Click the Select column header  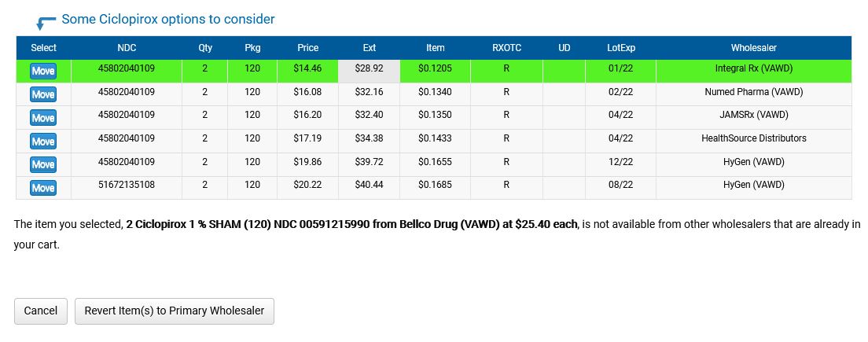(43, 48)
